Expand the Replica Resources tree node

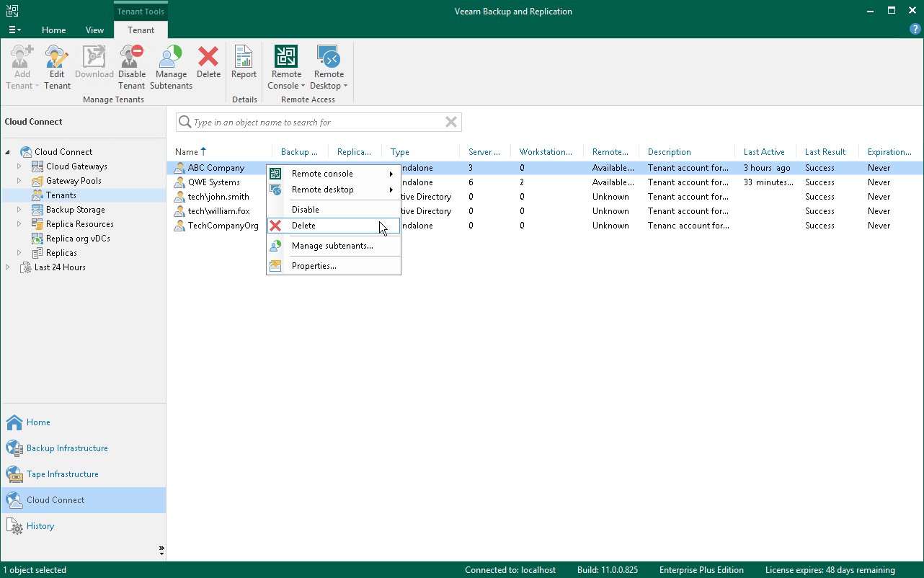[19, 224]
